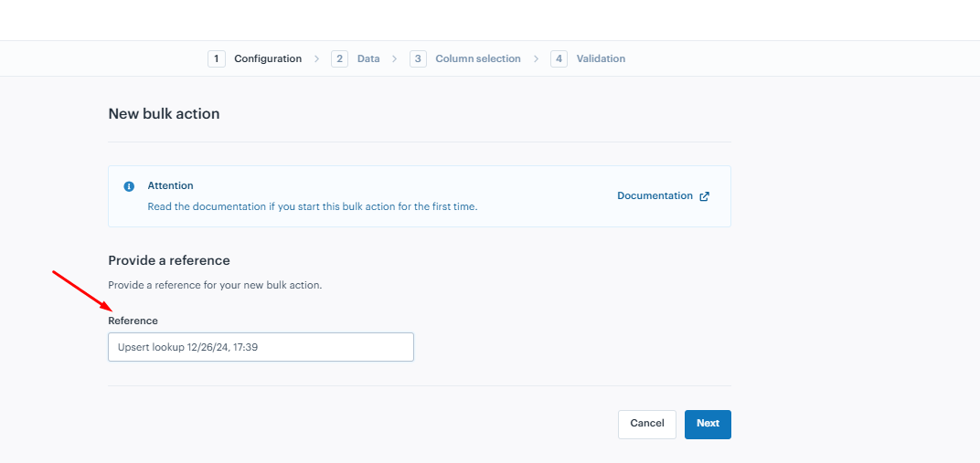
Task: Click the chevron arrow after Configuration
Action: click(317, 58)
